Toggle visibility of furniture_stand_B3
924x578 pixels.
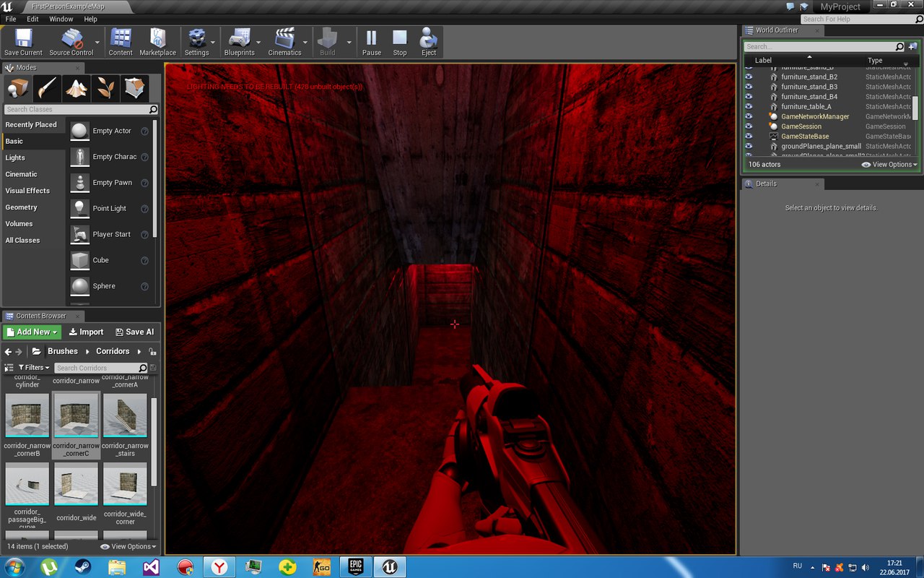tap(749, 87)
